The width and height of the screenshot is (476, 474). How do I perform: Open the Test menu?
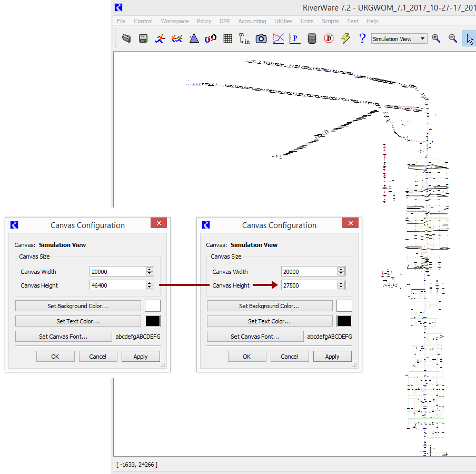tap(352, 21)
